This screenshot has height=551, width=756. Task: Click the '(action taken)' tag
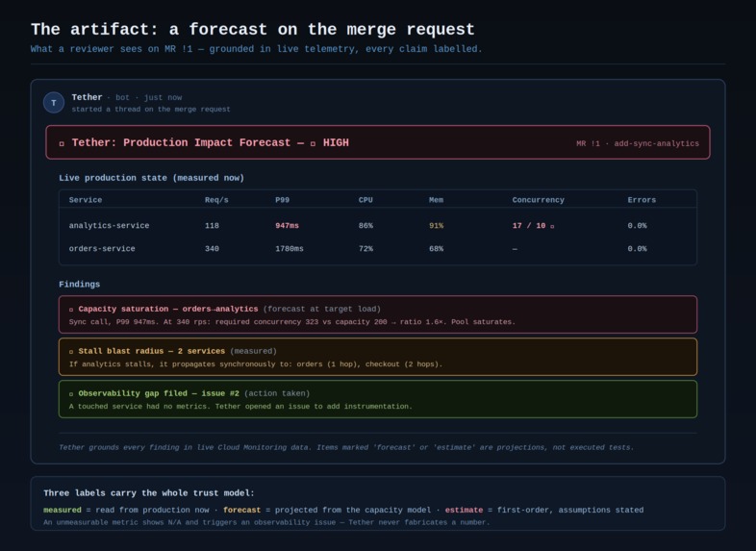(x=277, y=394)
